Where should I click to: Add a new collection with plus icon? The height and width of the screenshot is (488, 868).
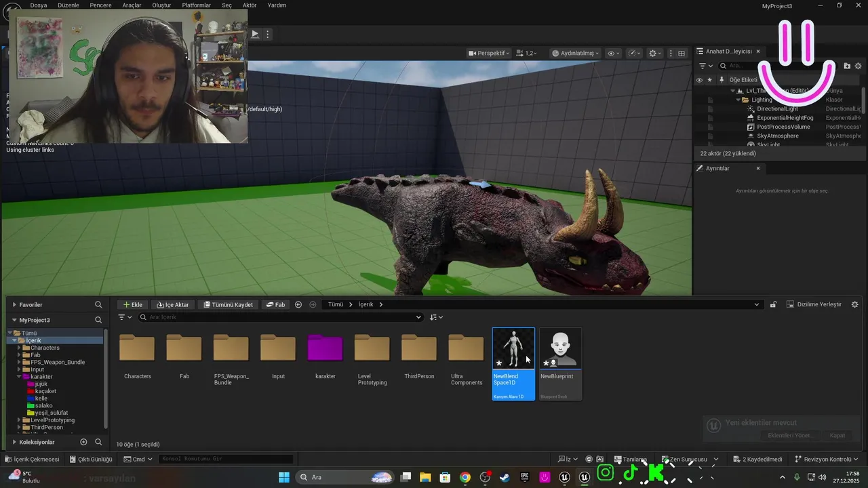click(84, 442)
